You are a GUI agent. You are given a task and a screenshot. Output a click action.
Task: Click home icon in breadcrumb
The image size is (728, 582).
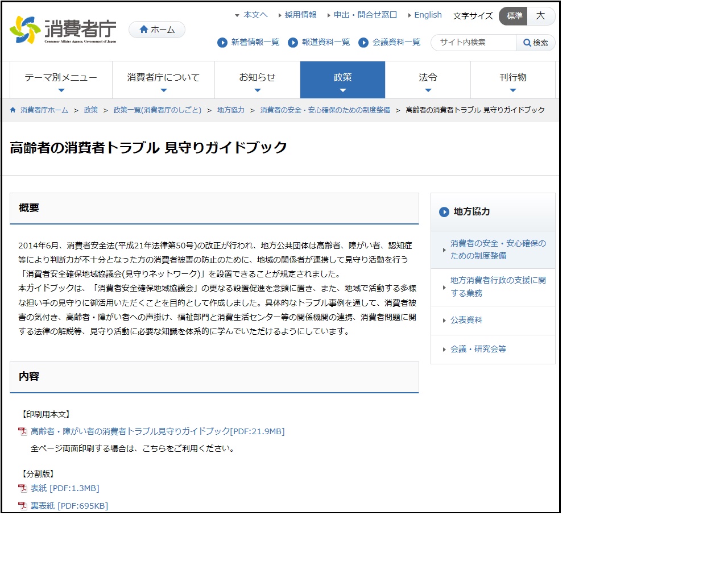pyautogui.click(x=13, y=110)
